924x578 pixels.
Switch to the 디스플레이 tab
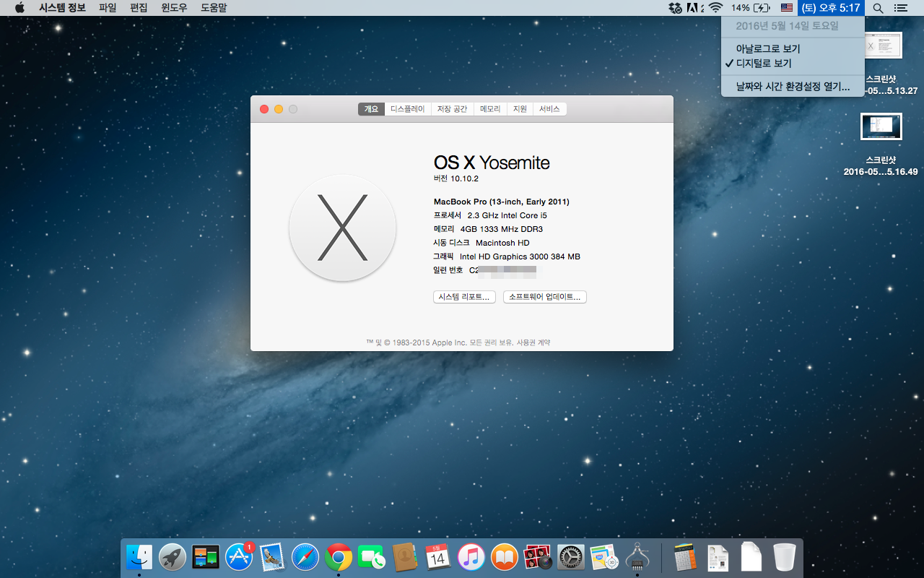tap(407, 109)
